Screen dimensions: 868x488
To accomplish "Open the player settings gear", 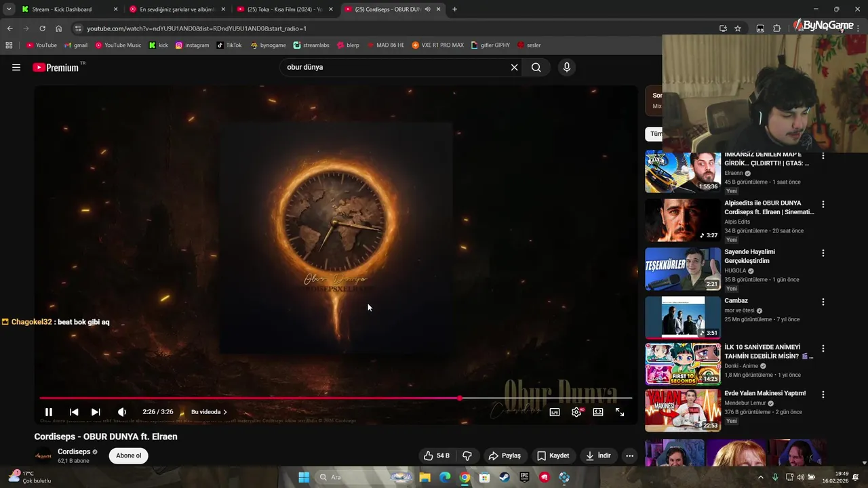I will click(576, 411).
